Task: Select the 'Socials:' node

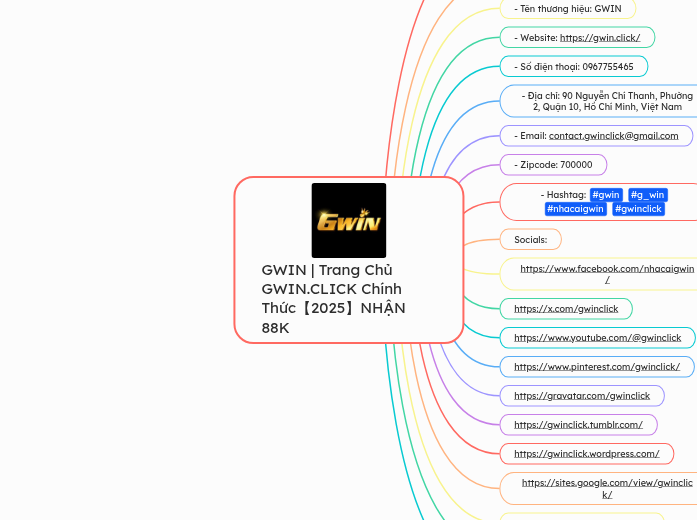Action: point(531,240)
